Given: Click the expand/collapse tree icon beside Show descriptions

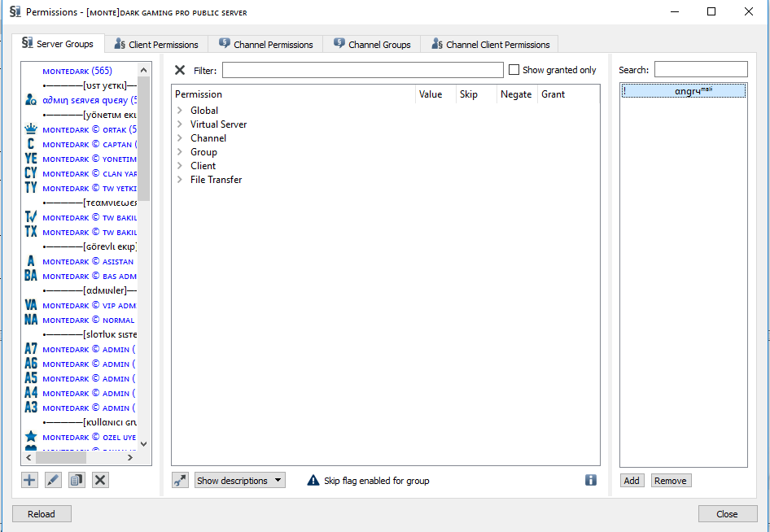Looking at the screenshot, I should coord(180,481).
